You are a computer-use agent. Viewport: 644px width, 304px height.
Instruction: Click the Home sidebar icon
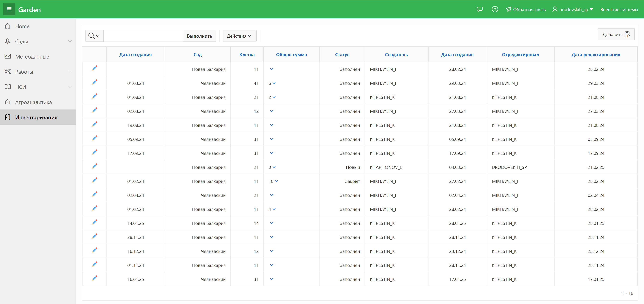[8, 26]
